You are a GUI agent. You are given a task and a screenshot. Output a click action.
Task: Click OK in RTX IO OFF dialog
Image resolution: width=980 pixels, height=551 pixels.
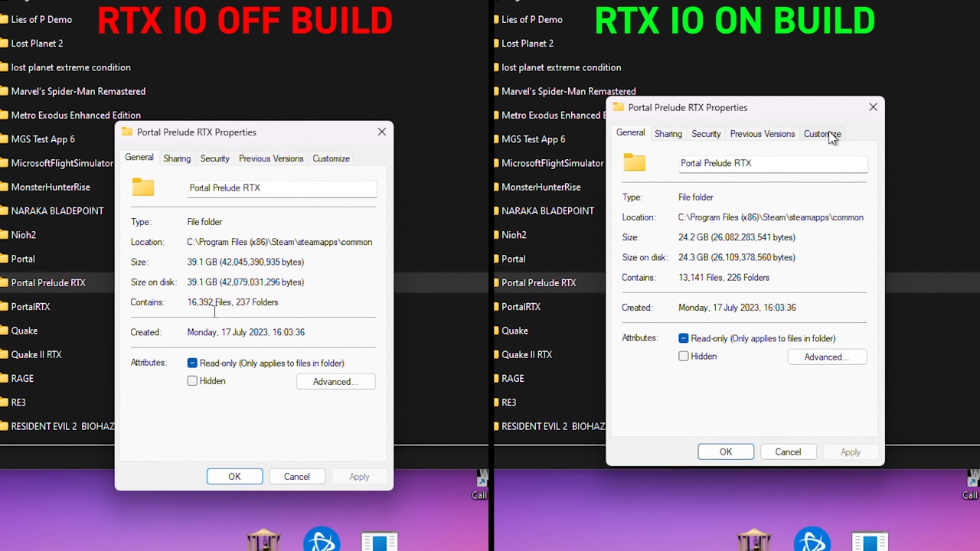[x=234, y=477]
